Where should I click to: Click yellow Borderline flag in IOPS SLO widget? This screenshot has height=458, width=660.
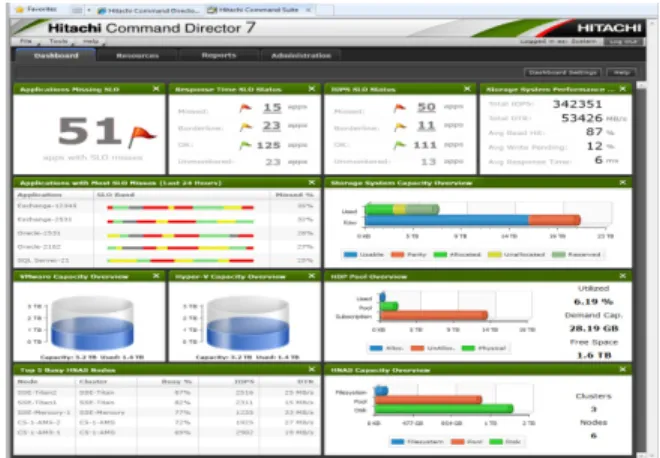click(x=400, y=126)
